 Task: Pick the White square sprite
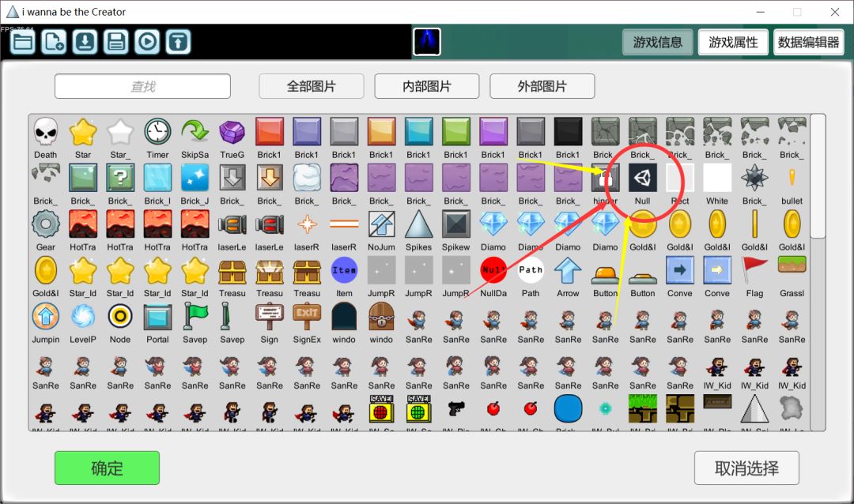717,178
